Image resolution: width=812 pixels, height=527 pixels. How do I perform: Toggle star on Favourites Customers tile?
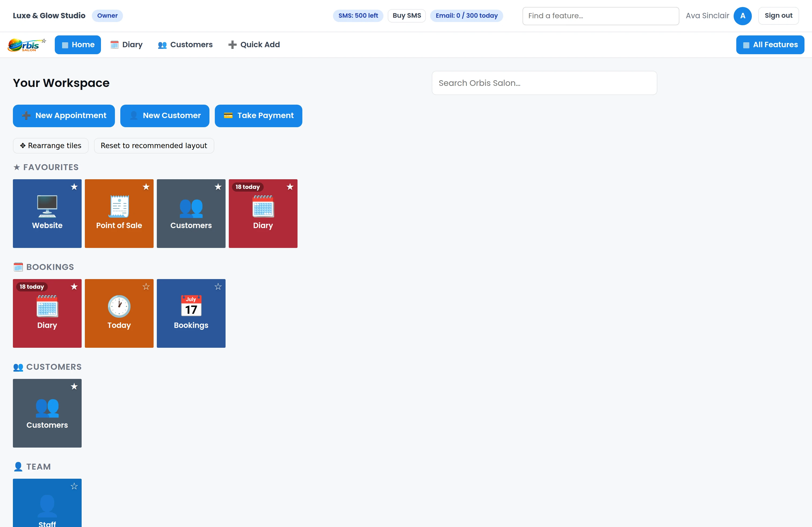(x=218, y=187)
